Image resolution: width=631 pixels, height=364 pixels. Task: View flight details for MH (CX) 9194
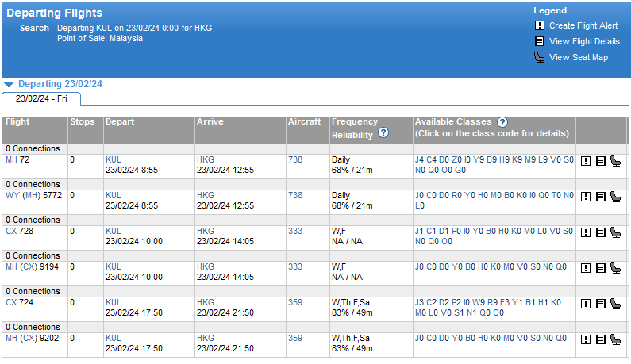point(601,268)
